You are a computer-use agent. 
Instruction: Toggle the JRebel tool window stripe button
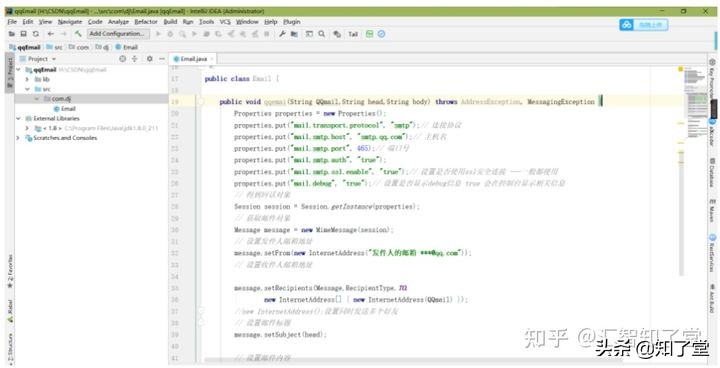10,311
